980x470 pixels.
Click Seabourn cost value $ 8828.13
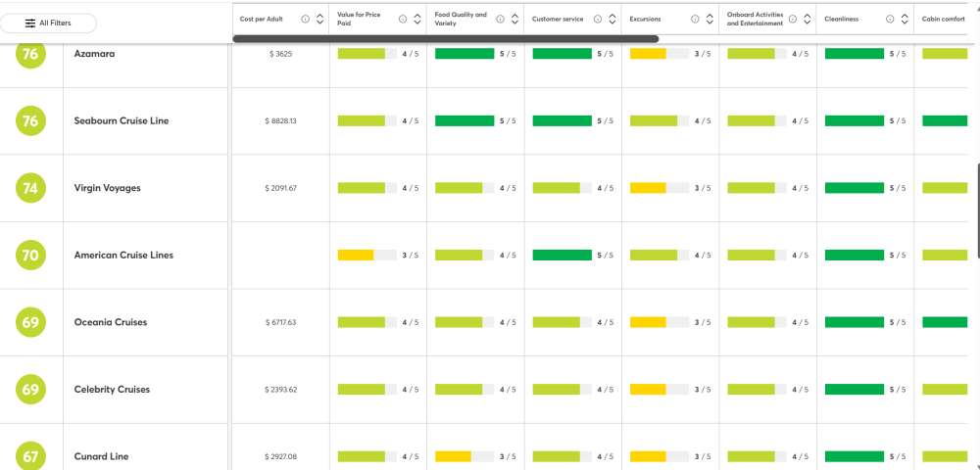(x=280, y=121)
